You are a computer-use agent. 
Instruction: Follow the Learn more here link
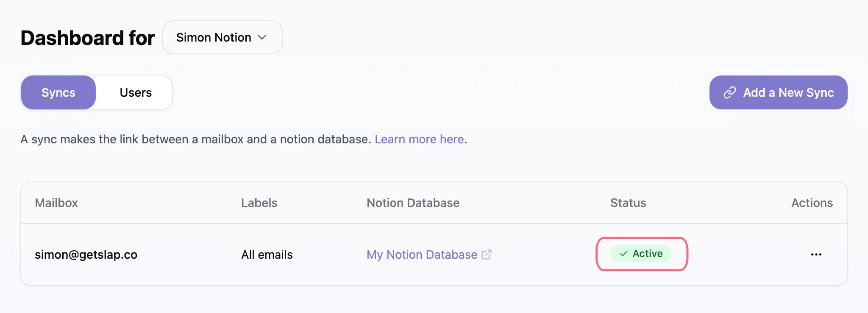419,139
